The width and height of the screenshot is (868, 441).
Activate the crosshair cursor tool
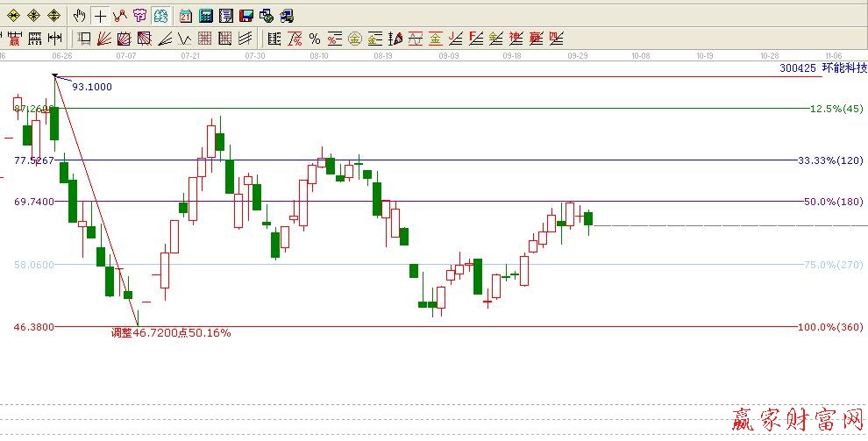pyautogui.click(x=101, y=15)
